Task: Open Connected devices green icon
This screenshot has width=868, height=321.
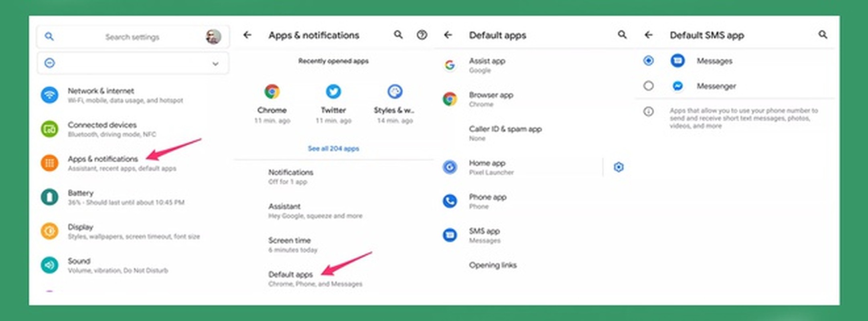Action: click(x=49, y=129)
